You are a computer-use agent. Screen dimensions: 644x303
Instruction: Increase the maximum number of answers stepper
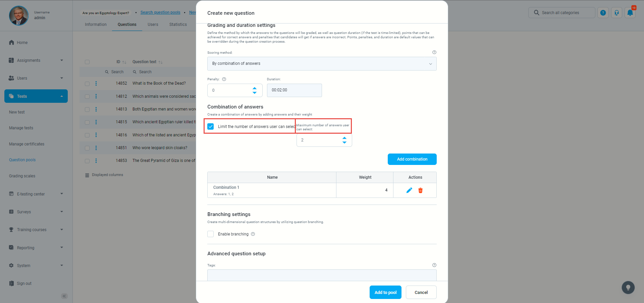(x=344, y=138)
